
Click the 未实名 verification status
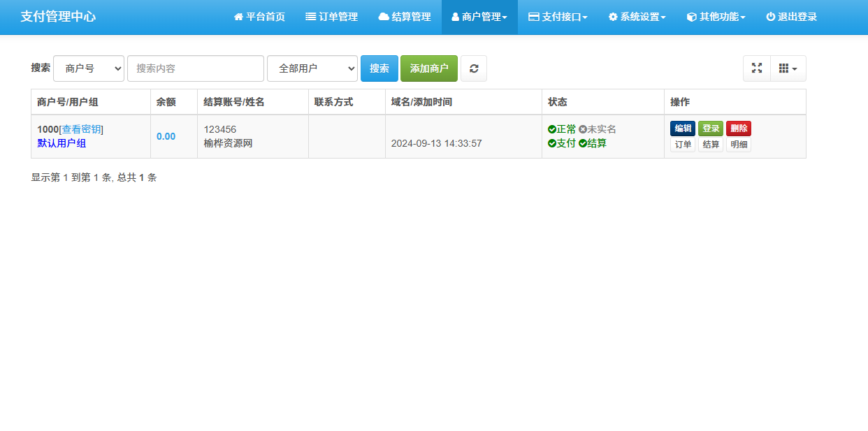598,129
